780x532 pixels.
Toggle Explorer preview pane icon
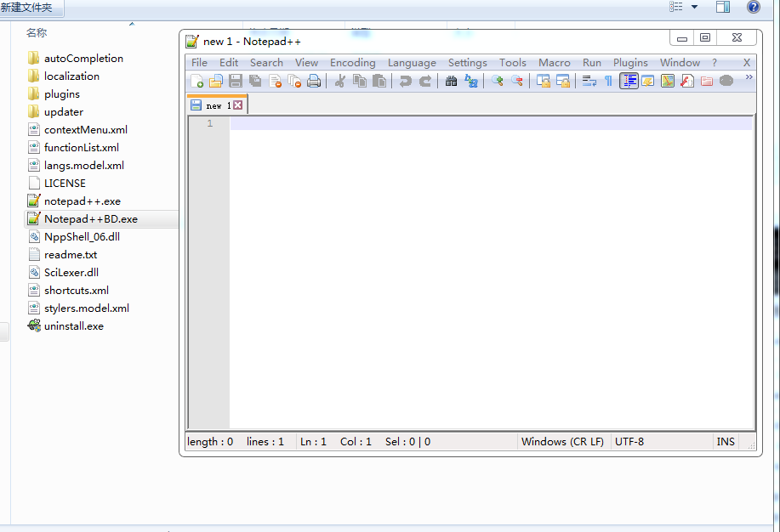click(723, 7)
